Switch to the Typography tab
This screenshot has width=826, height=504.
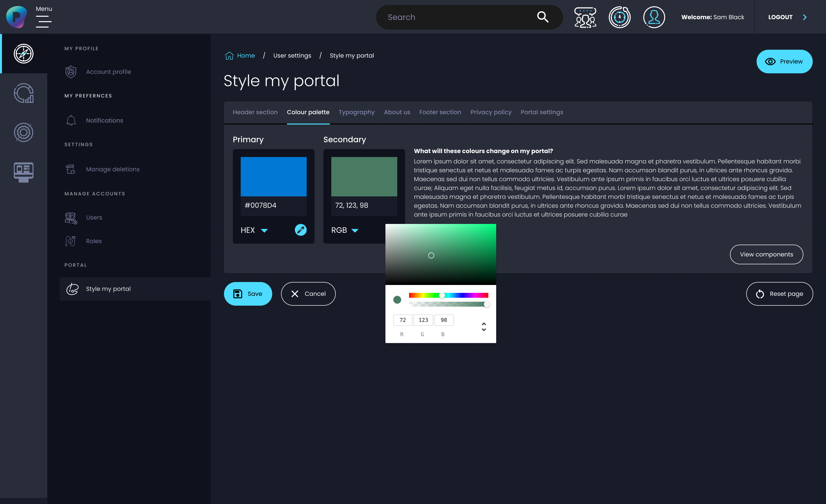point(356,112)
